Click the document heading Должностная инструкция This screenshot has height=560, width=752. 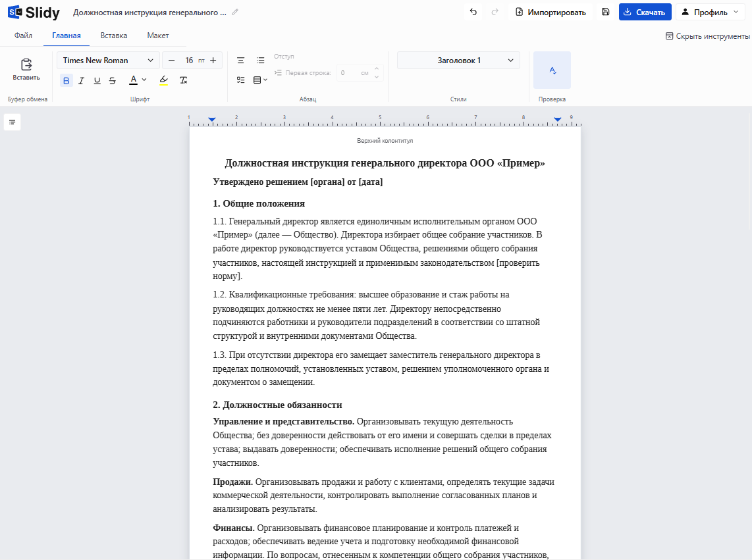click(385, 163)
